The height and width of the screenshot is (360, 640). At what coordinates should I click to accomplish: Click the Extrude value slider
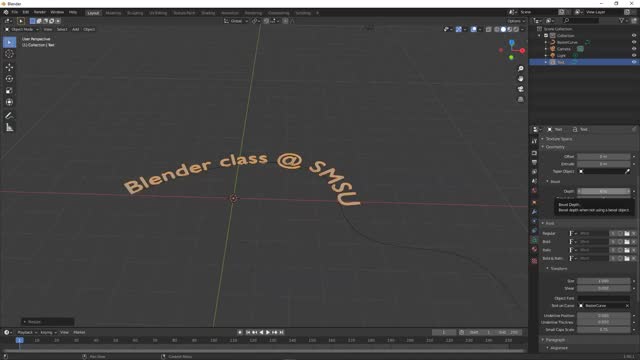click(x=604, y=164)
